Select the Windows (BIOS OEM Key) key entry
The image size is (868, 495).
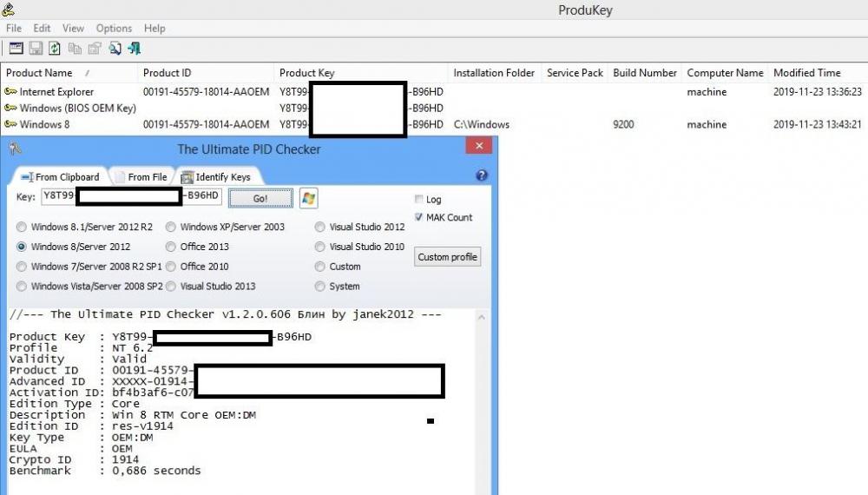[x=77, y=109]
